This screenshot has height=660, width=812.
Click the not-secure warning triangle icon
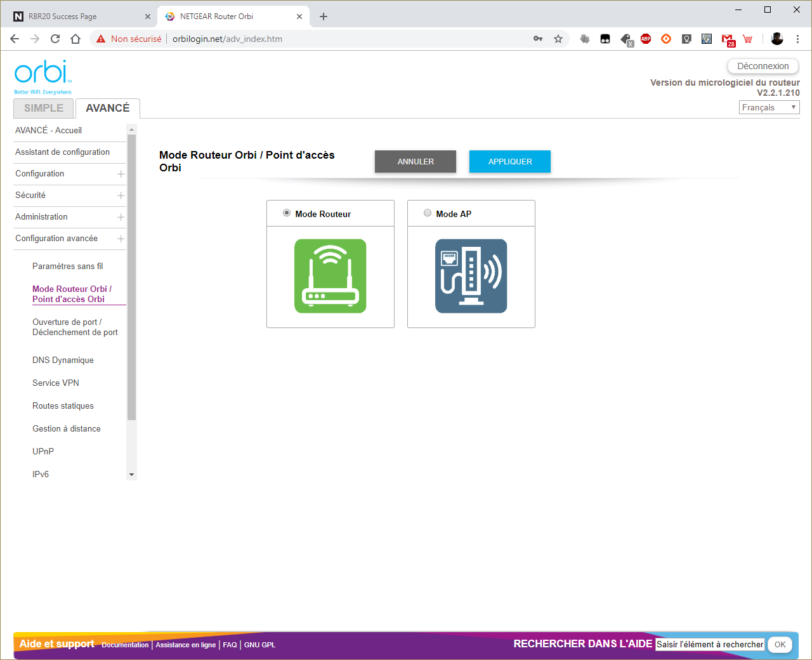(101, 39)
